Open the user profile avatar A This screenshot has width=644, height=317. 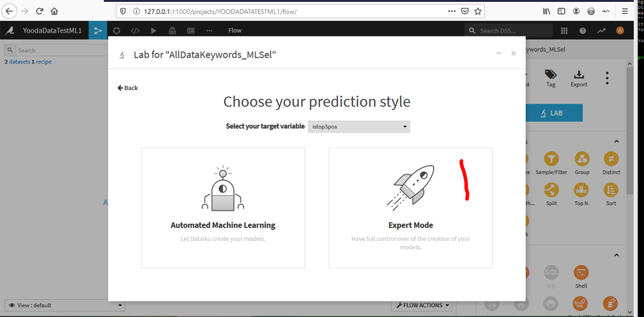[619, 30]
